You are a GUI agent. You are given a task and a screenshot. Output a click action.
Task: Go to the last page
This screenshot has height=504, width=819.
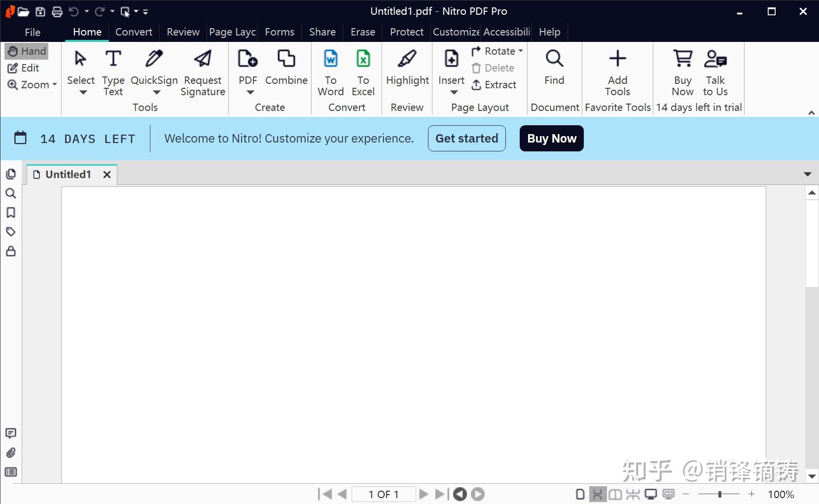click(441, 494)
